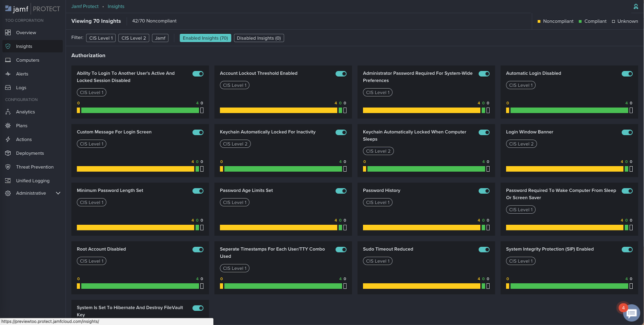Click the Insights breadcrumb link

116,7
